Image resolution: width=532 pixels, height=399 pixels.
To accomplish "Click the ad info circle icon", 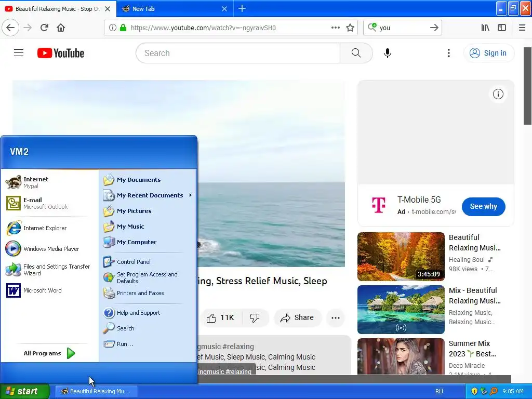I will pos(498,94).
